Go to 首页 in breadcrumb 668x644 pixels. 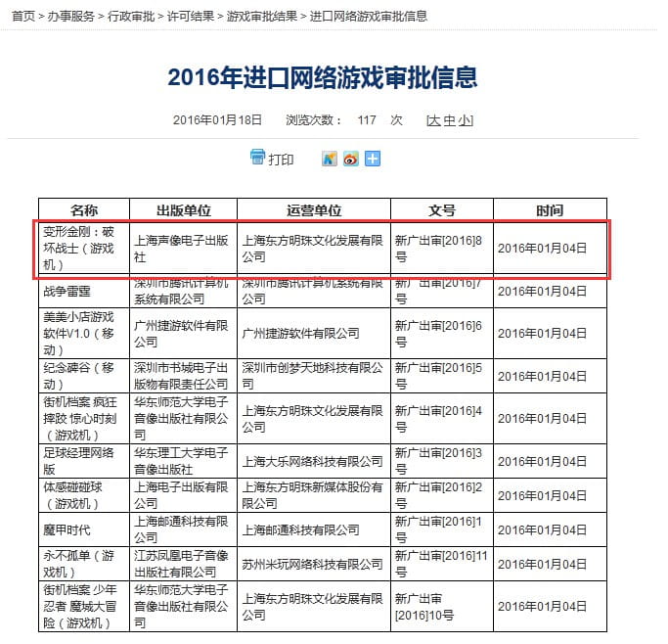[23, 17]
